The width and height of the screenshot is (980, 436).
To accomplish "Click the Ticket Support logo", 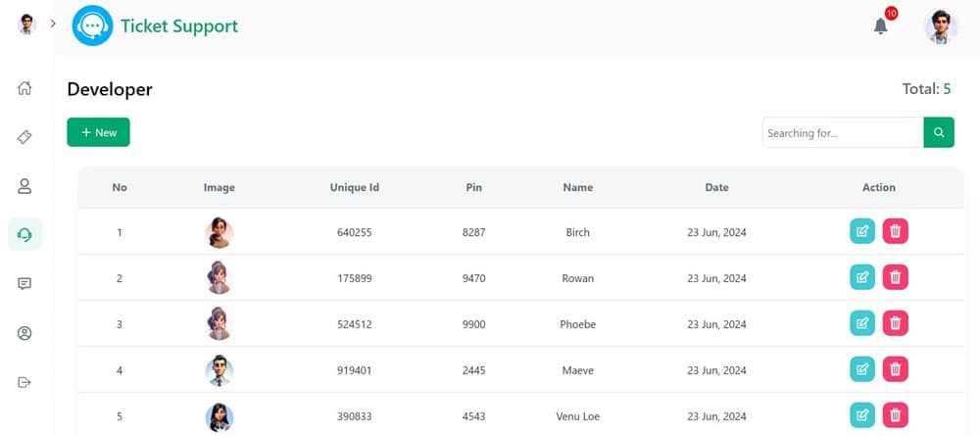I will 155,25.
